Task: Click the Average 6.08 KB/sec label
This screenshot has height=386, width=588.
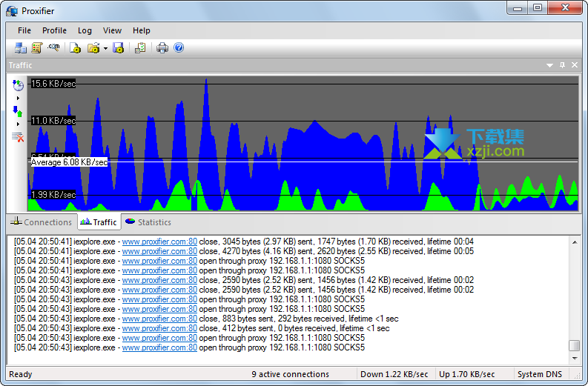Action: pos(69,162)
